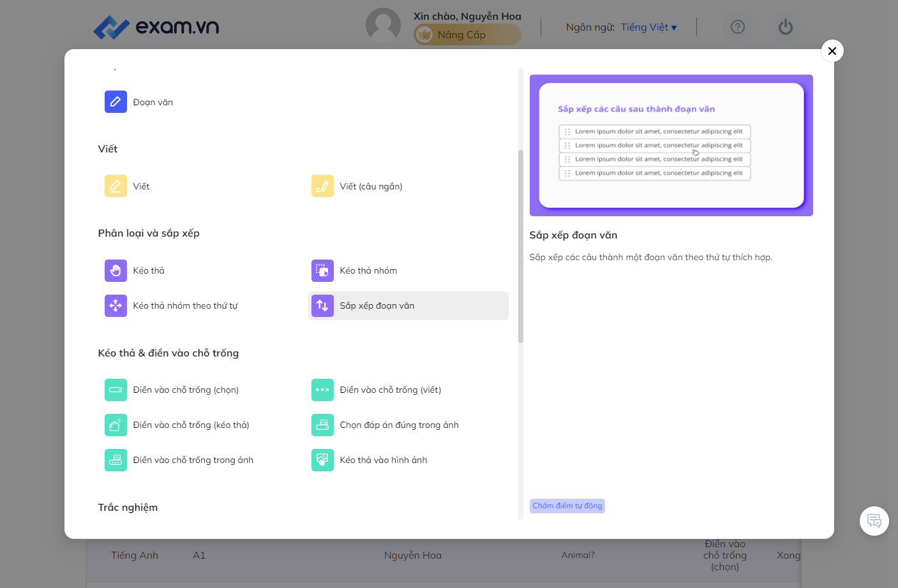Screen dimensions: 898x588
Task: Click the Kéo thả nhóm theo thứ tự icon
Action: point(116,305)
